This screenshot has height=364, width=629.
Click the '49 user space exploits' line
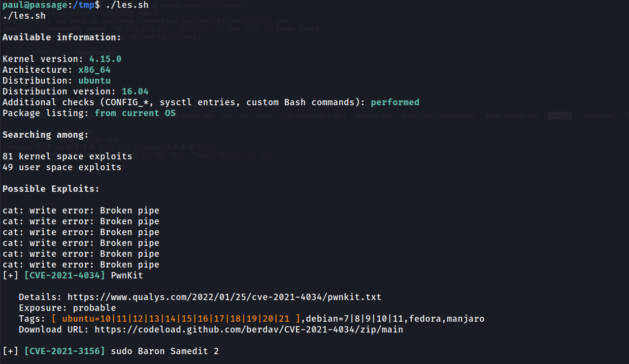pyautogui.click(x=62, y=167)
